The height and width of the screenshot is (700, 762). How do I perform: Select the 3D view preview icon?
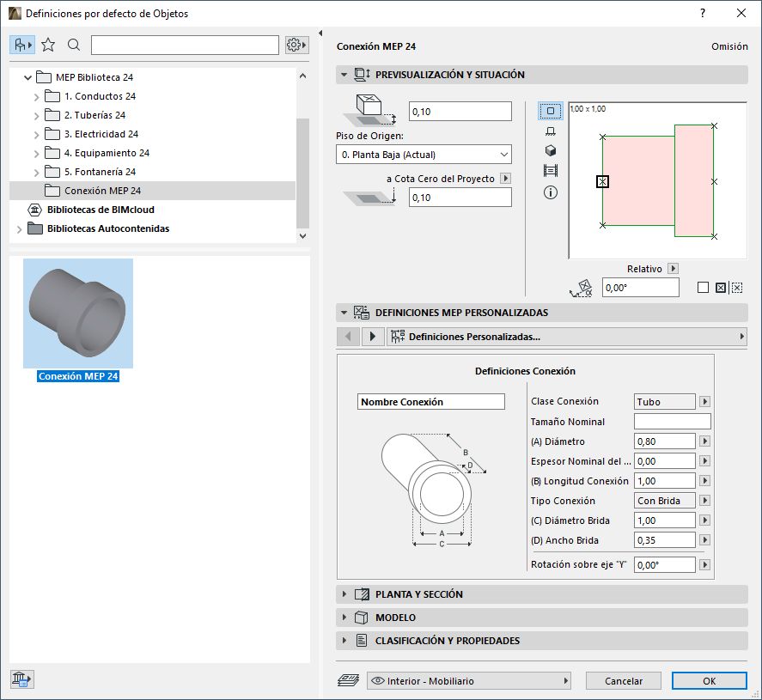[x=551, y=150]
